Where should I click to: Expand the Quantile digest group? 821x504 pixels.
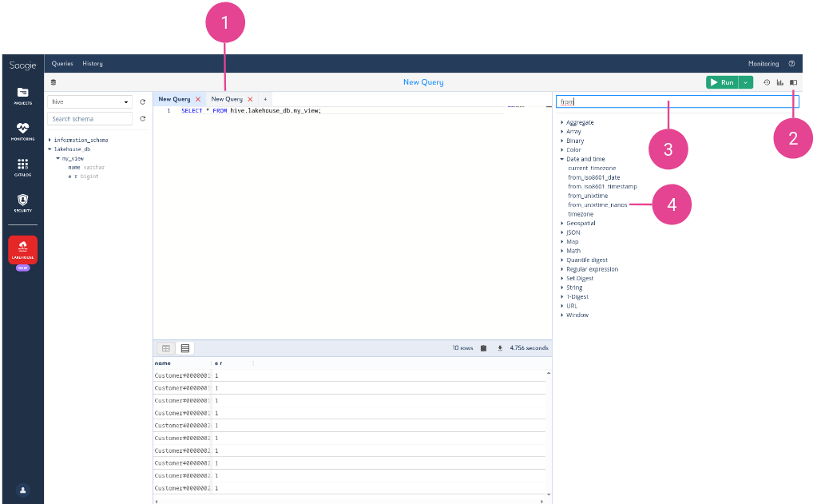coord(561,260)
